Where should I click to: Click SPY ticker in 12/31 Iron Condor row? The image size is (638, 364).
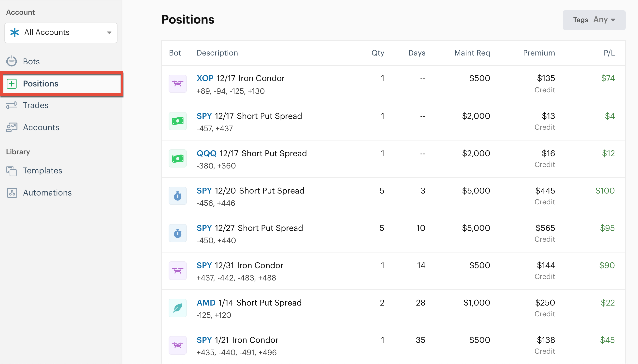pos(204,265)
